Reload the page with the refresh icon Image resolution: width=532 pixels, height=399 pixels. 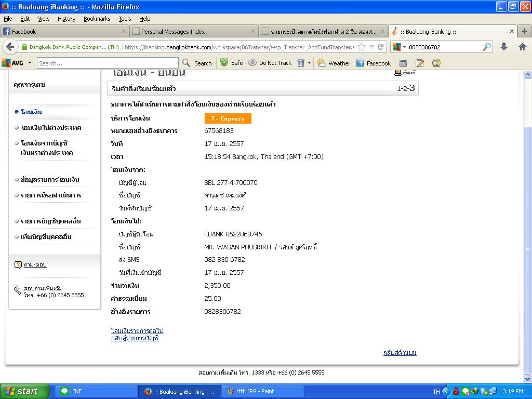pyautogui.click(x=381, y=47)
